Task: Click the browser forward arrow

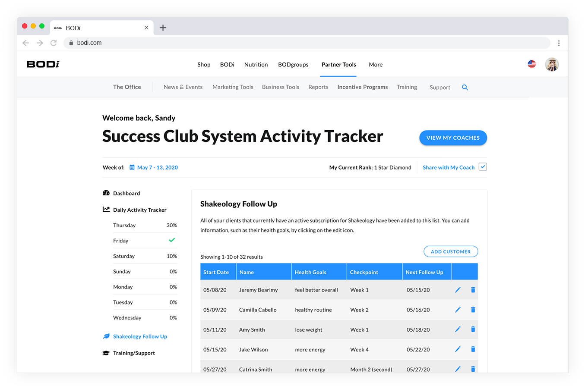Action: click(40, 43)
